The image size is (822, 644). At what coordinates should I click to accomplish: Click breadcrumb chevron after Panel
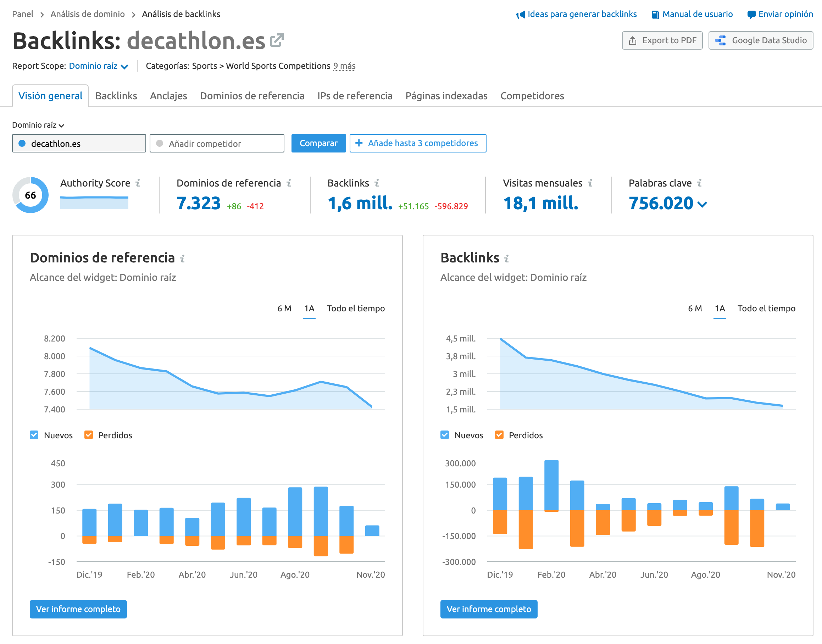tap(42, 15)
